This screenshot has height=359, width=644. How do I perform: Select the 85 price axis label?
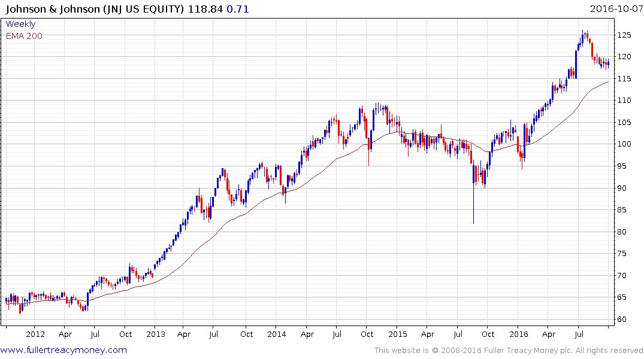coord(622,210)
